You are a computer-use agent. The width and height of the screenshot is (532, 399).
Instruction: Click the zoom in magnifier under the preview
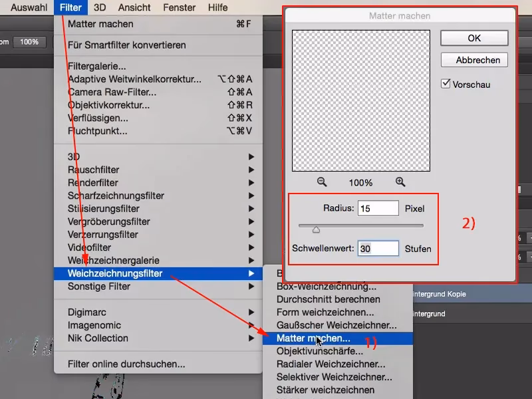pyautogui.click(x=400, y=182)
